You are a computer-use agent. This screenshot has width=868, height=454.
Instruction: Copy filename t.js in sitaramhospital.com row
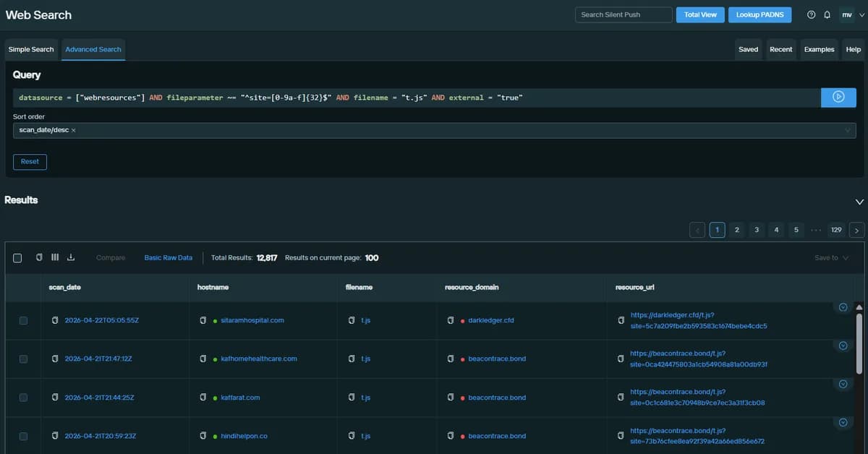(352, 320)
